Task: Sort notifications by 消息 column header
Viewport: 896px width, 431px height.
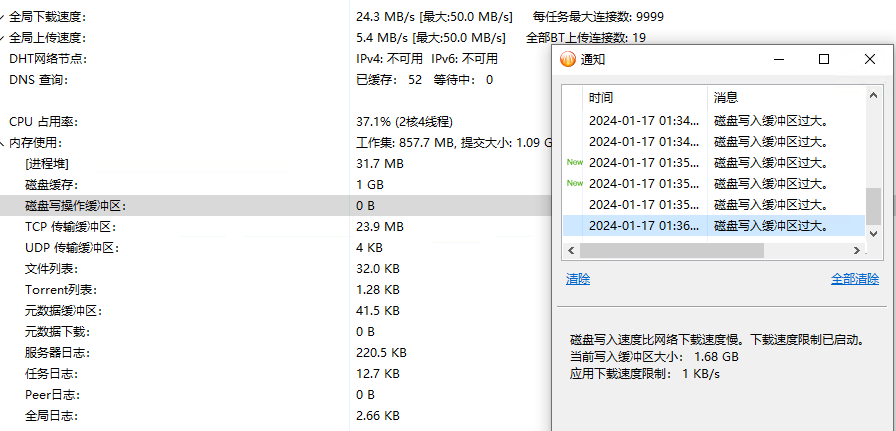Action: click(787, 98)
